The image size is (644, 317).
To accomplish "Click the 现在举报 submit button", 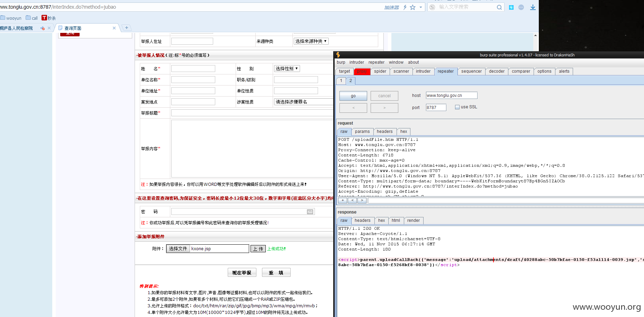I will (242, 273).
